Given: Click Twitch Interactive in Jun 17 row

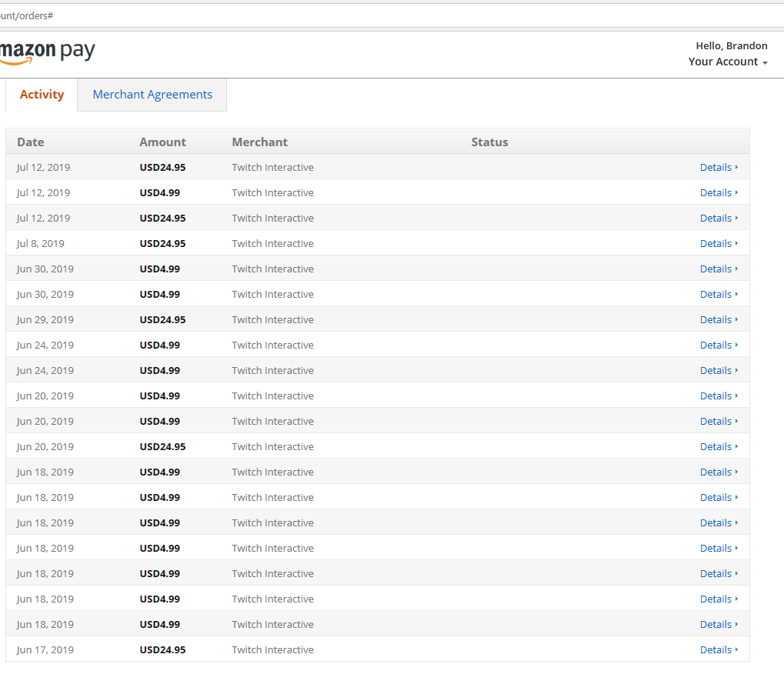Looking at the screenshot, I should (272, 649).
